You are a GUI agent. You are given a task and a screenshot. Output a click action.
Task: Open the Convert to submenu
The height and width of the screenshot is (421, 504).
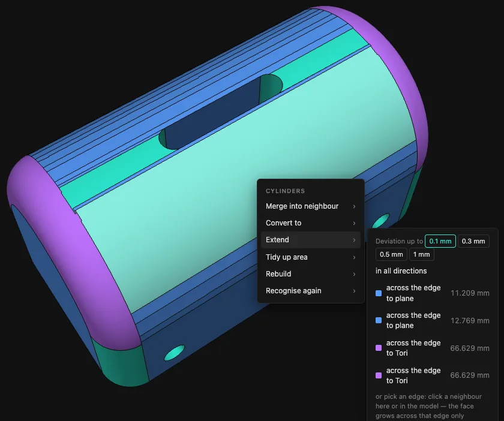point(311,223)
